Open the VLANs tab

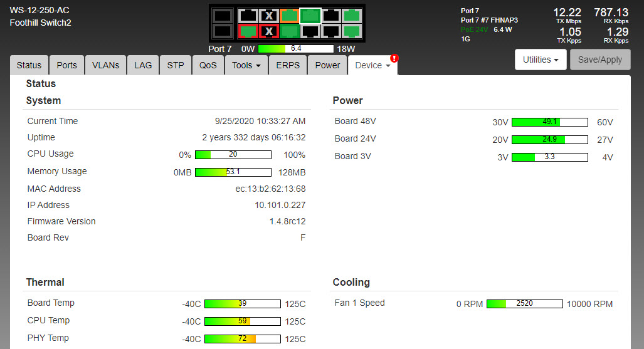point(105,65)
